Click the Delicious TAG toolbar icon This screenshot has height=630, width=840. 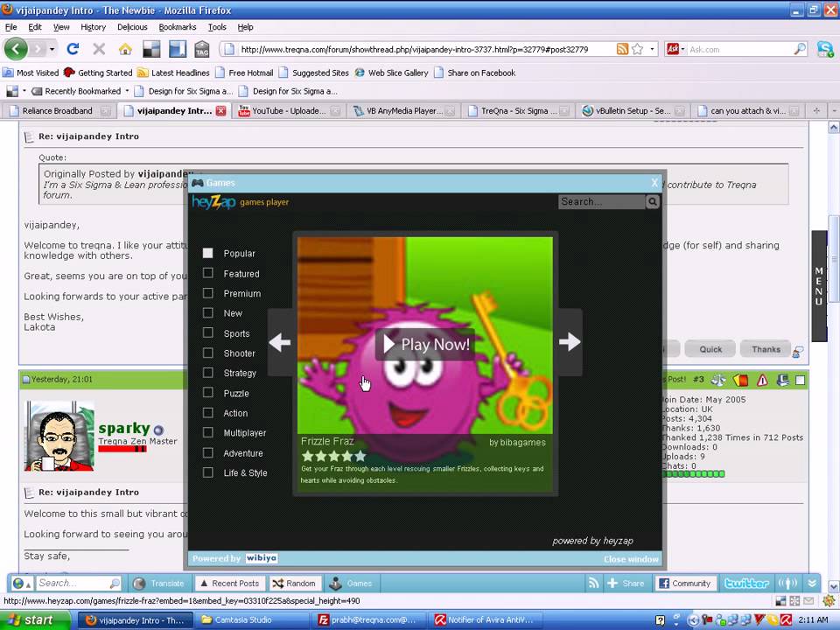pos(202,49)
